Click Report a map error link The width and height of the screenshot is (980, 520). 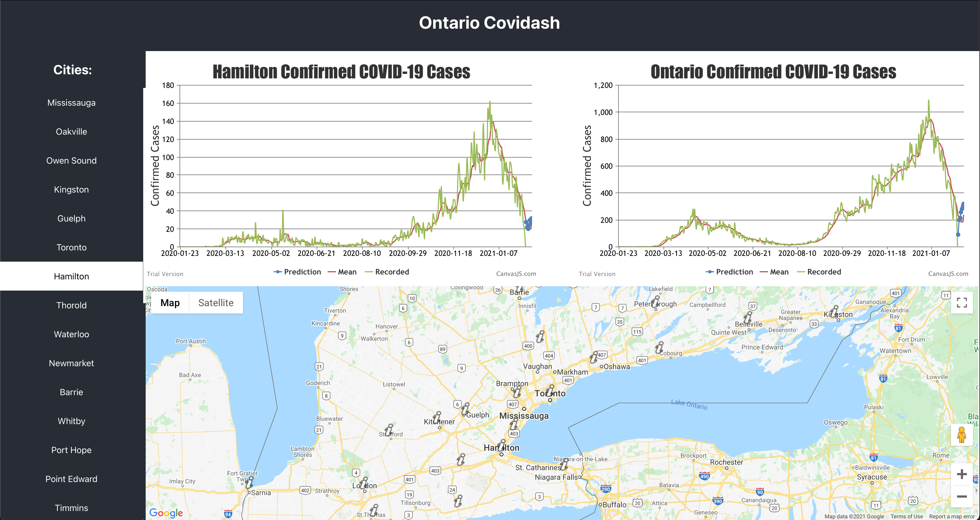[953, 516]
